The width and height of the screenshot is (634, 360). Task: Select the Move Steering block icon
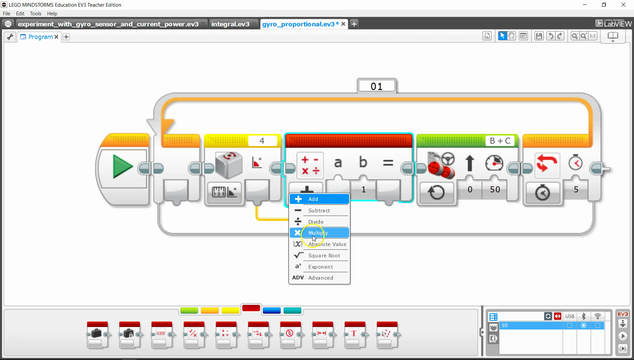click(442, 165)
